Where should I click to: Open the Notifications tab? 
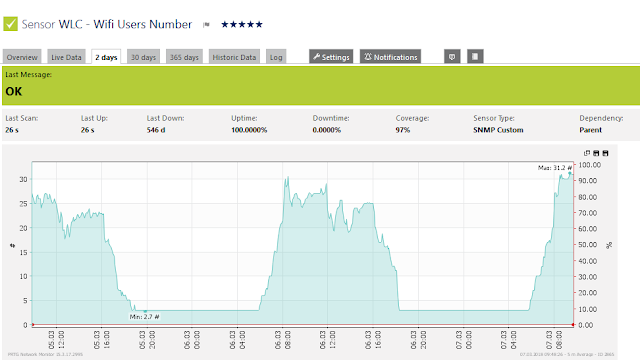pyautogui.click(x=390, y=57)
